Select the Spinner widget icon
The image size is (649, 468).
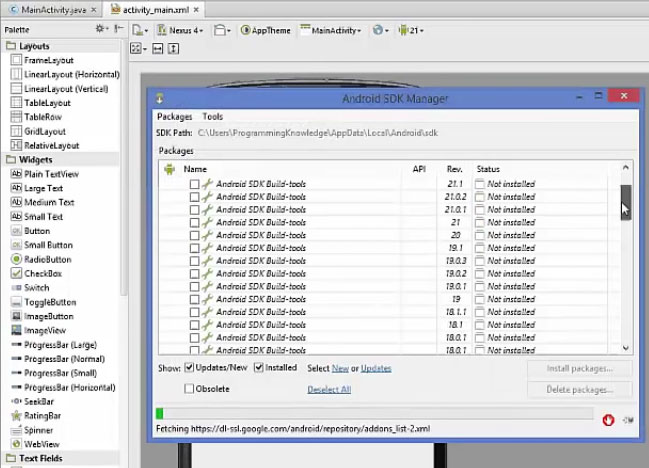(16, 430)
